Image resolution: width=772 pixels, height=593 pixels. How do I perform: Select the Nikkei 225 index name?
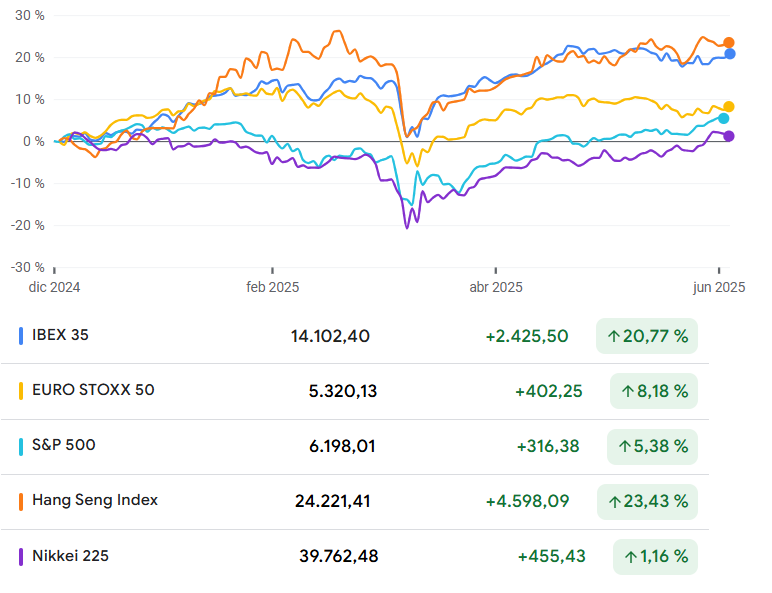70,556
